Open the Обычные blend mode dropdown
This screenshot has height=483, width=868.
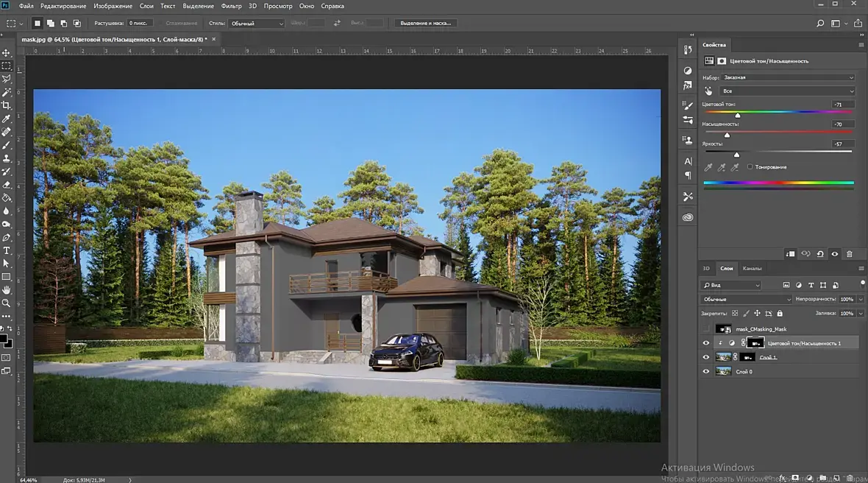(x=746, y=299)
